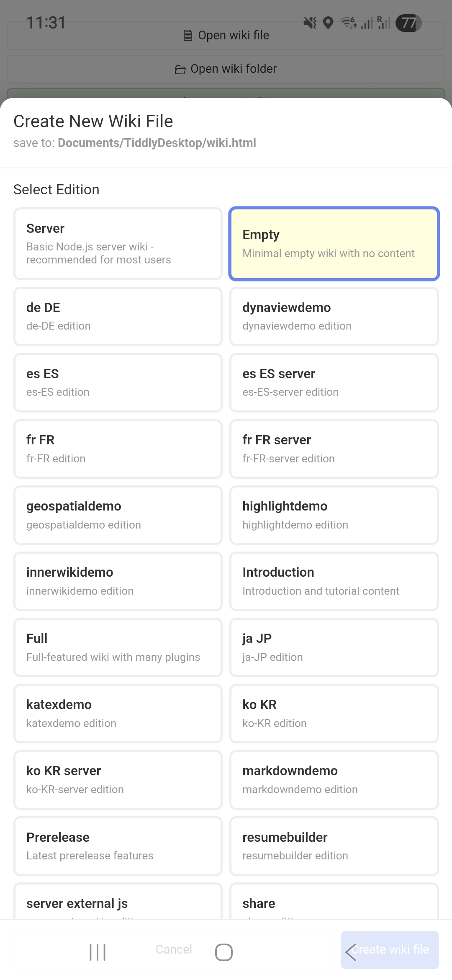The height and width of the screenshot is (980, 452).
Task: Select the Empty edition card
Action: click(x=334, y=244)
